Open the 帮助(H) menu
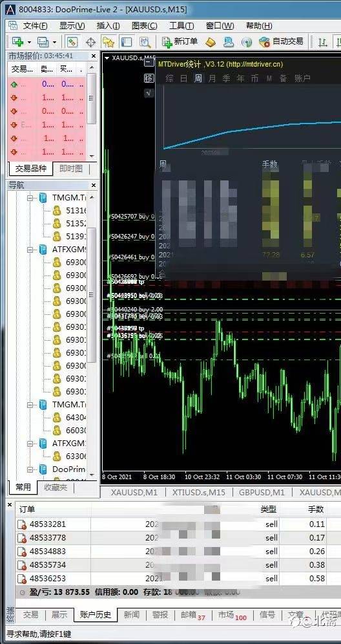Screen dimensions: 341x644 [x=258, y=26]
